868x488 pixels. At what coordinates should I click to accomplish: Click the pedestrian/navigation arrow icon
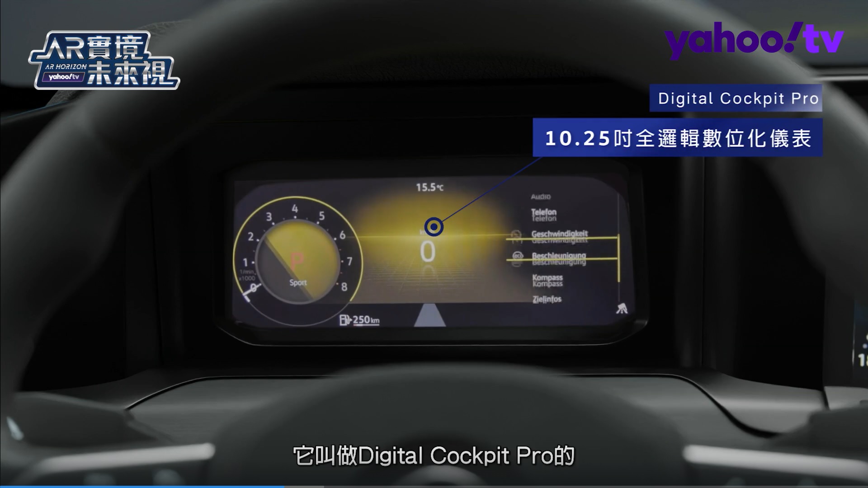[x=623, y=309]
